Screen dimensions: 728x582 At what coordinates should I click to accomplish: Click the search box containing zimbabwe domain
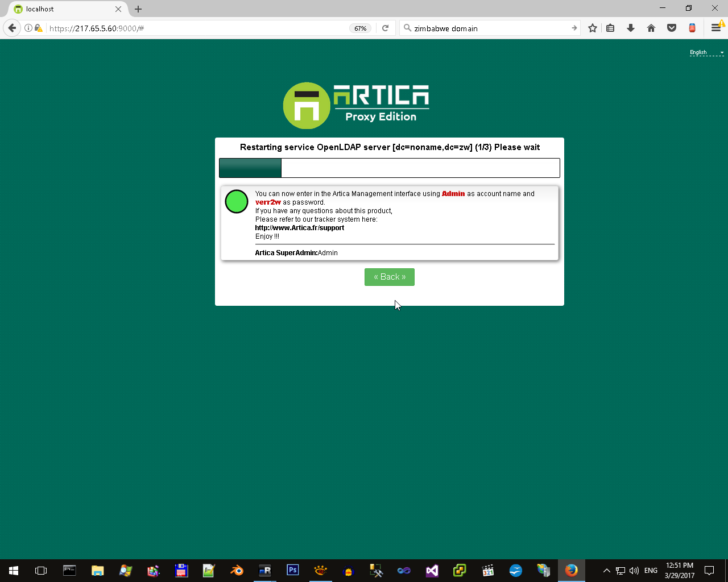click(x=490, y=28)
